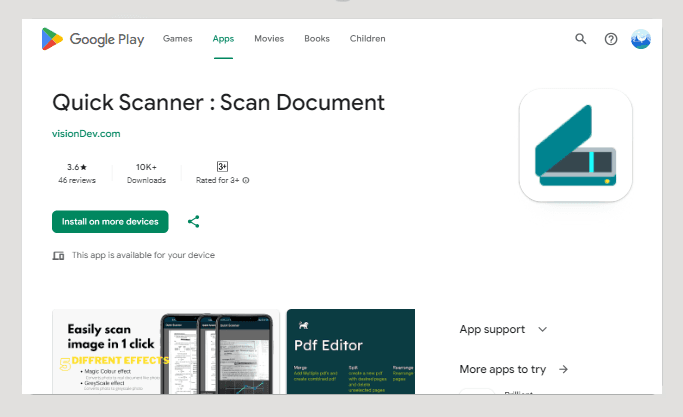Viewport: 683px width, 417px height.
Task: Expand the App support section
Action: [503, 329]
